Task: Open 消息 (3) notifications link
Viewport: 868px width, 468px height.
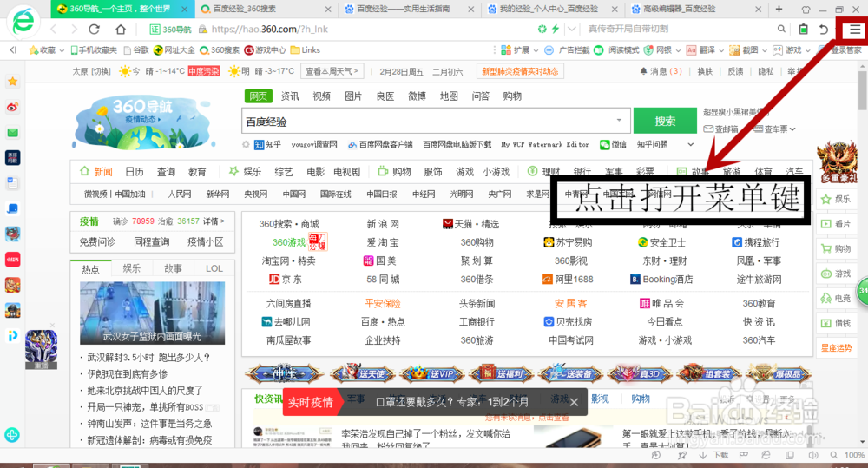Action: point(661,71)
